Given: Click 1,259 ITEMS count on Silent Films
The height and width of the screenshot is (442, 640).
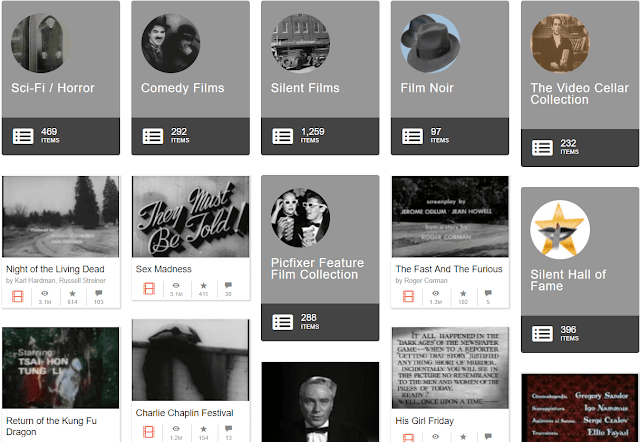Looking at the screenshot, I should (313, 135).
